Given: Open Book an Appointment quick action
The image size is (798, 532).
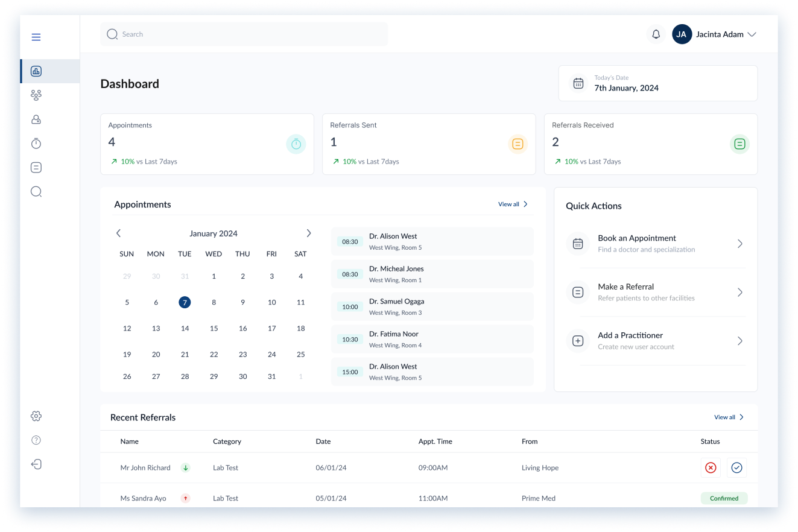Looking at the screenshot, I should pyautogui.click(x=656, y=244).
